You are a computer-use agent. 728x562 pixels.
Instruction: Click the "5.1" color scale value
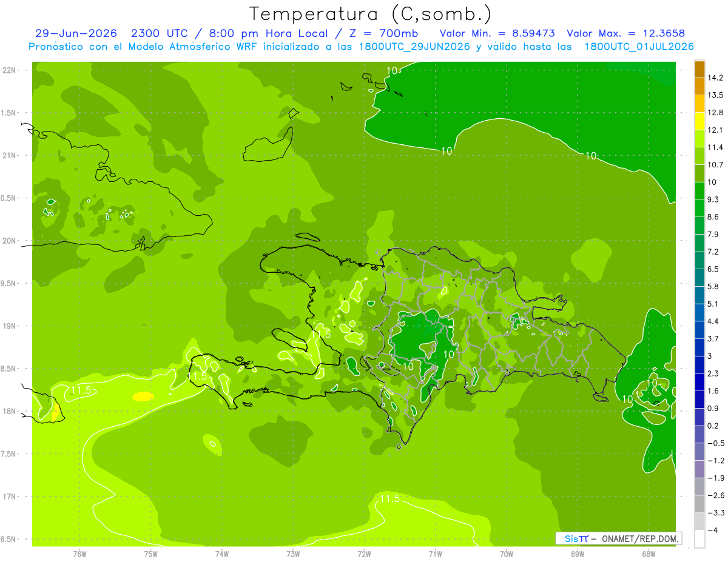[713, 304]
